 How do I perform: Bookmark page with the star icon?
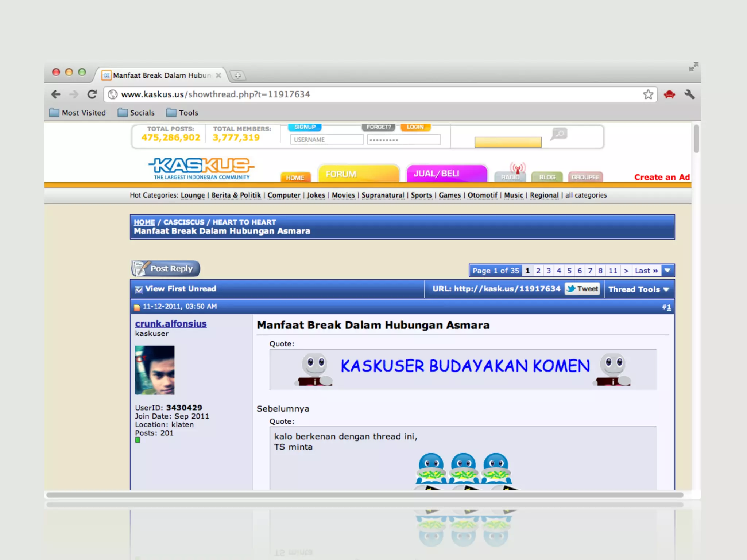[x=648, y=94]
